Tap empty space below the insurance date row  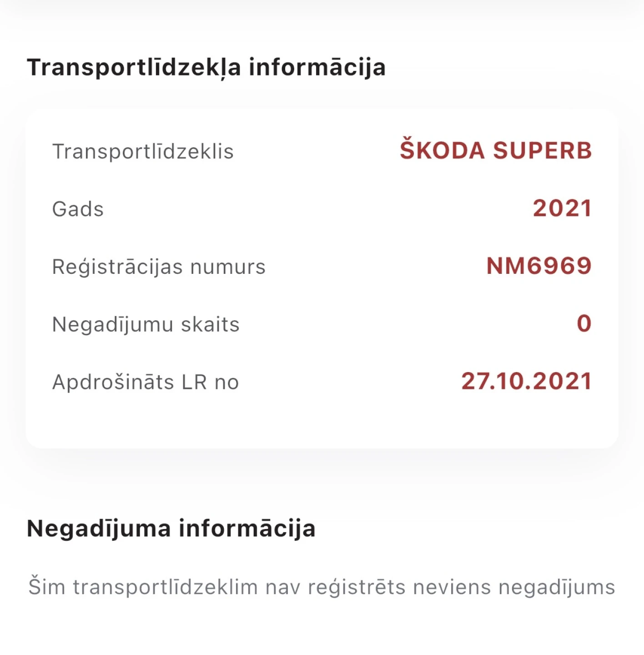pyautogui.click(x=322, y=421)
